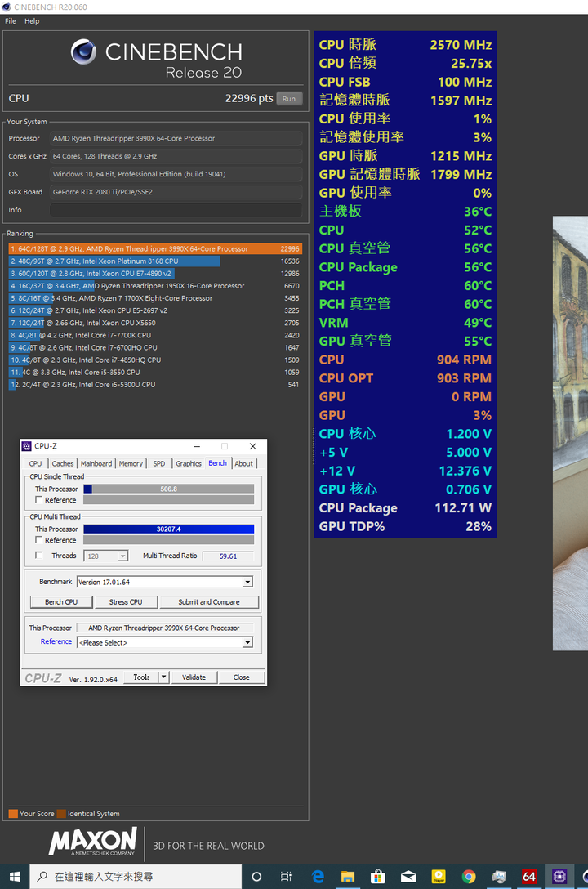Enable single thread Reference checkbox
The width and height of the screenshot is (588, 889).
pos(38,499)
